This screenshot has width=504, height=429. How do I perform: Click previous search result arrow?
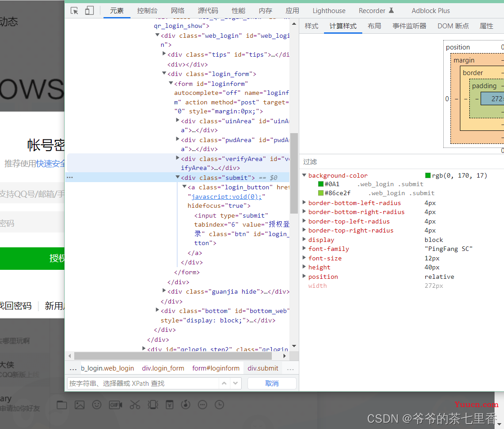(x=225, y=384)
